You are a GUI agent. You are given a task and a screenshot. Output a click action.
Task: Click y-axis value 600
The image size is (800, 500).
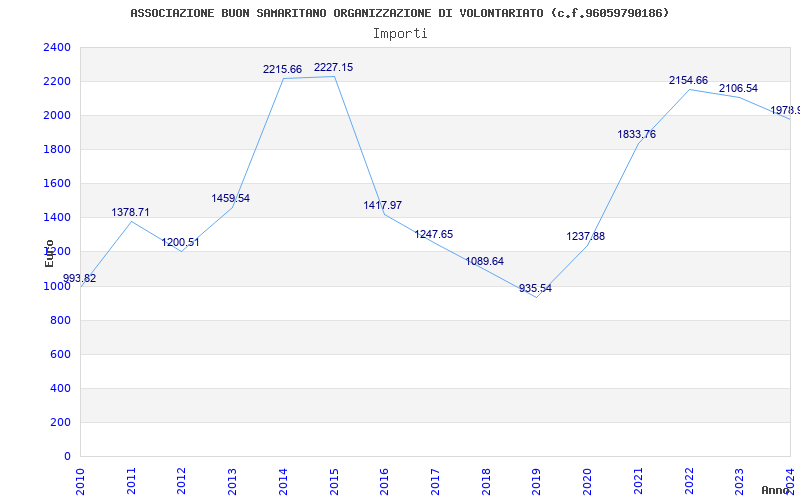(x=61, y=355)
